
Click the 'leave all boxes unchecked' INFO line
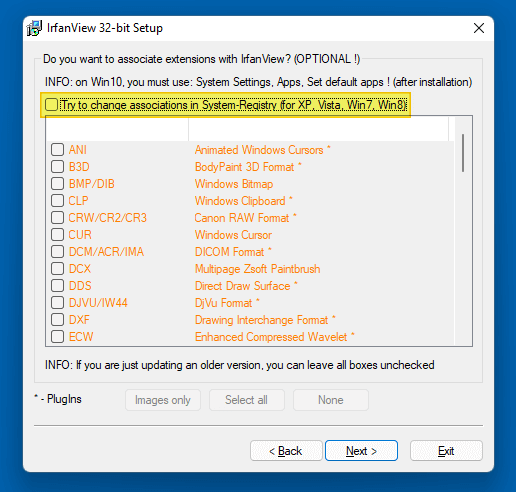pos(240,365)
